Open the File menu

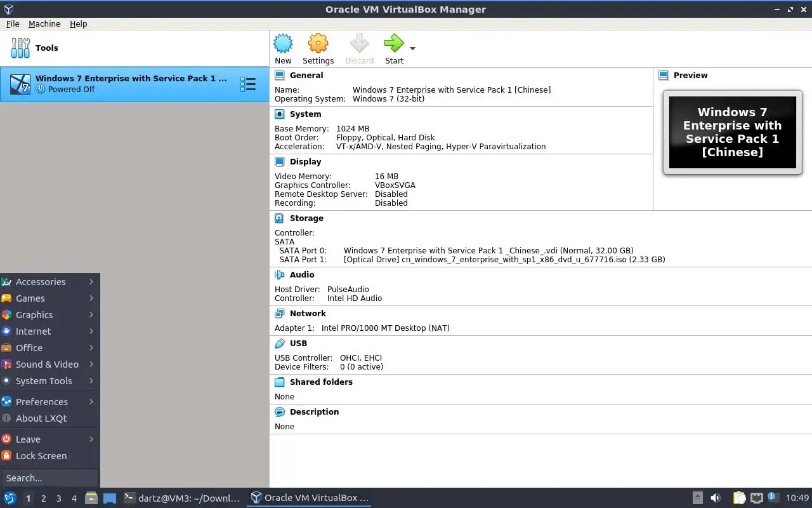click(13, 23)
